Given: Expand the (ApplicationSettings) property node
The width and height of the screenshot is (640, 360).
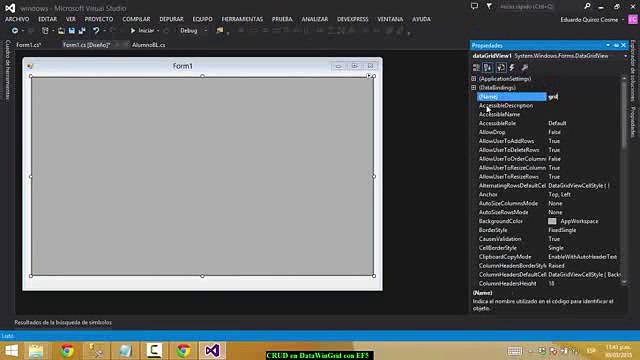Looking at the screenshot, I should click(x=474, y=79).
